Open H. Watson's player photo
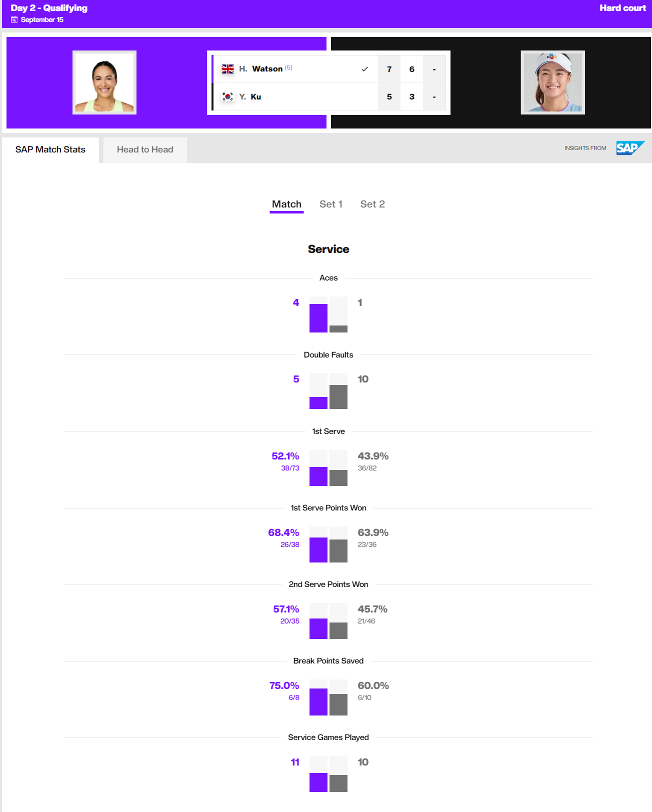Viewport: 652px width, 812px height. click(x=104, y=82)
